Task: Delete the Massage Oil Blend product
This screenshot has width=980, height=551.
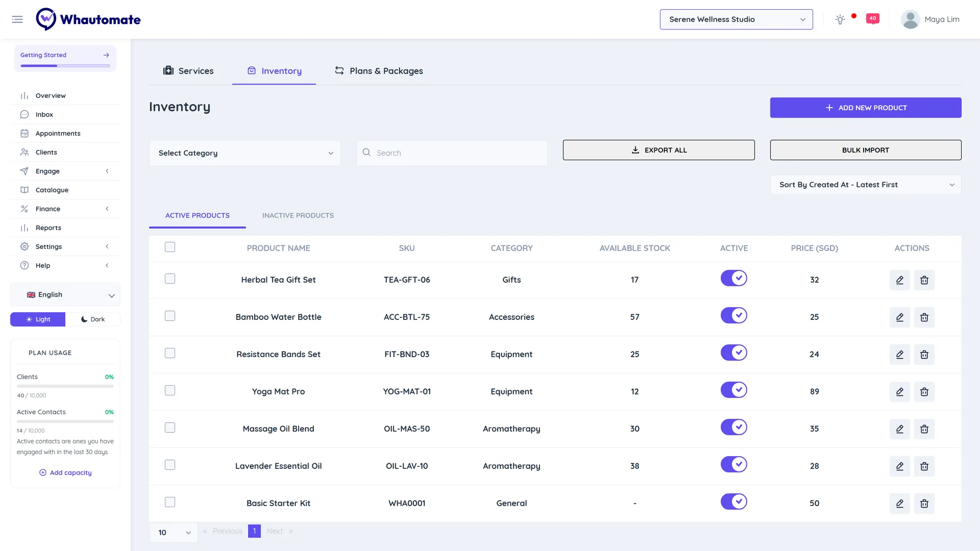Action: click(924, 429)
